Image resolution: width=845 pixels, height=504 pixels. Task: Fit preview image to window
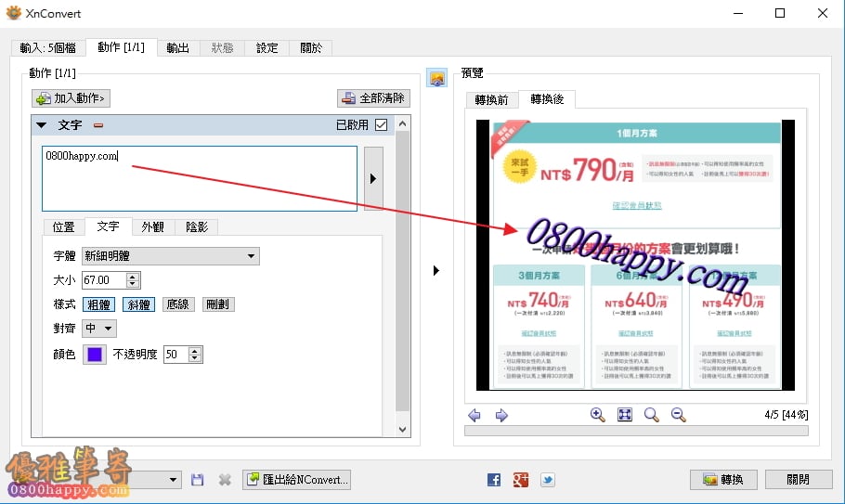(625, 415)
